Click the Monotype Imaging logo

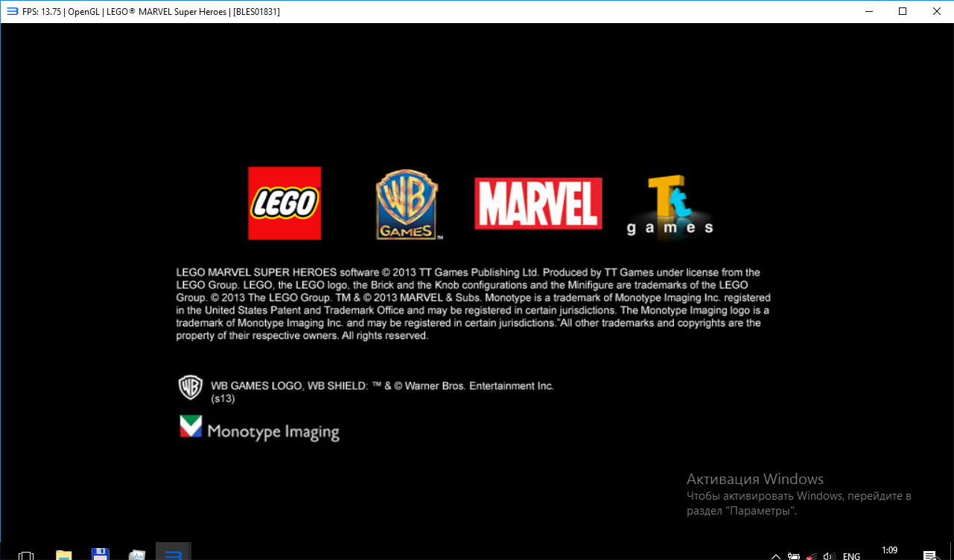(x=259, y=429)
